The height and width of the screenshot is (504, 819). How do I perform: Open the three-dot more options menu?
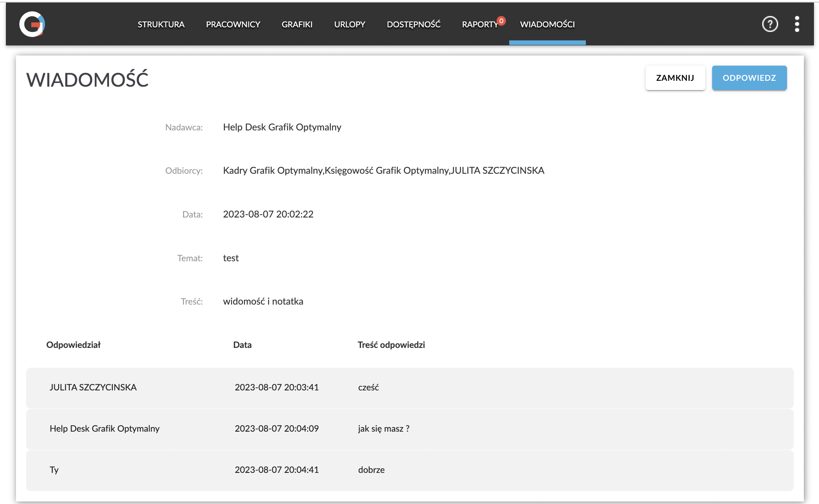(797, 24)
